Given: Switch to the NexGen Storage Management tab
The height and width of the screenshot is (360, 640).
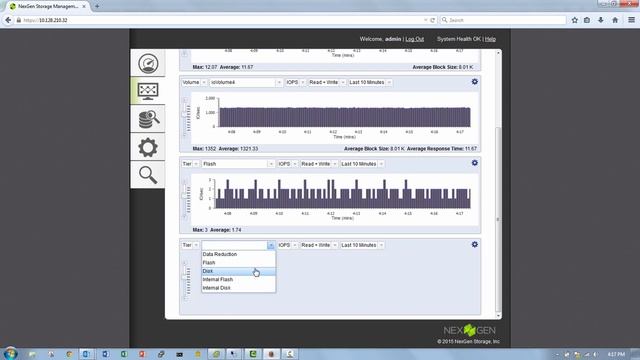Looking at the screenshot, I should tap(47, 6).
